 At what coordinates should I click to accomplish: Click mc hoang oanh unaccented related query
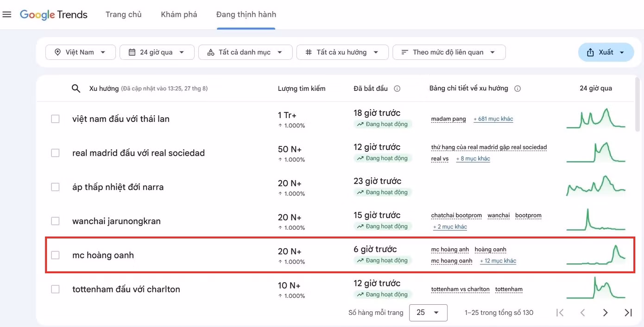[x=452, y=261]
